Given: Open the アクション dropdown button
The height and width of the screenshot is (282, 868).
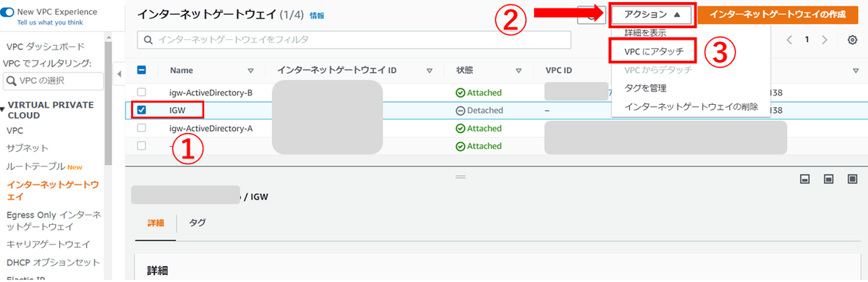Looking at the screenshot, I should [x=652, y=14].
